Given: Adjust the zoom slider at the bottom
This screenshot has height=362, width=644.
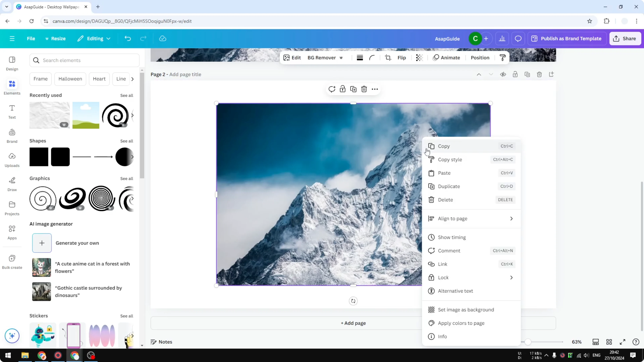Looking at the screenshot, I should click(528, 342).
